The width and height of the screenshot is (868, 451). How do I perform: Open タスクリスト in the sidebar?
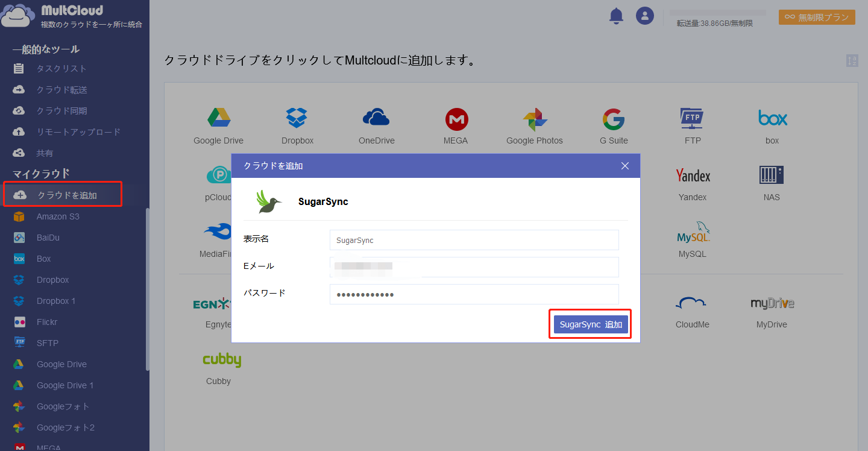click(61, 69)
